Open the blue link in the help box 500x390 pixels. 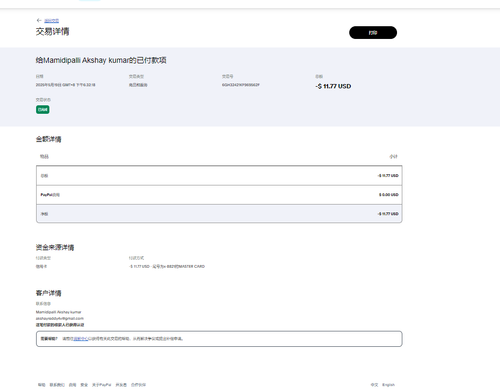tap(81, 339)
